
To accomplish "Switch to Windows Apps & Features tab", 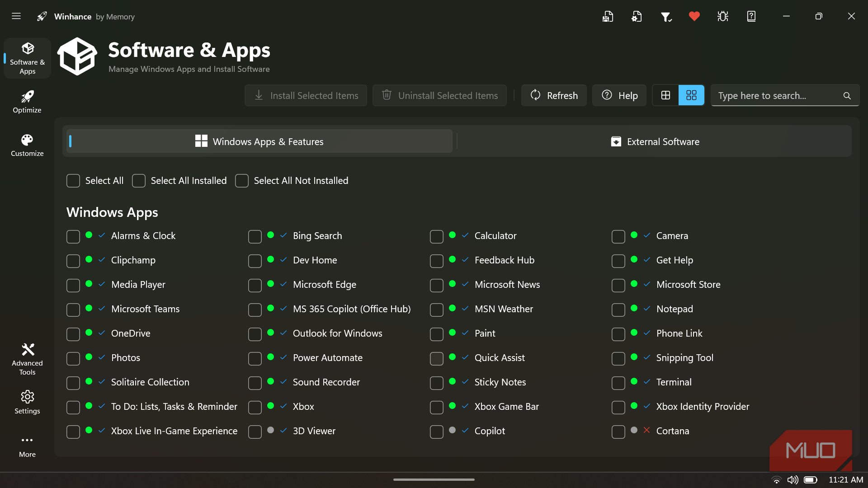I will [x=259, y=141].
